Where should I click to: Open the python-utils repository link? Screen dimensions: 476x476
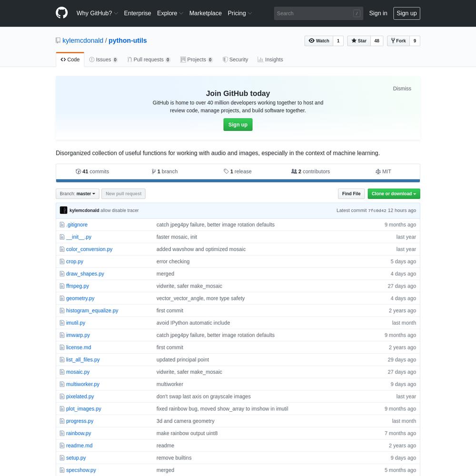click(128, 40)
